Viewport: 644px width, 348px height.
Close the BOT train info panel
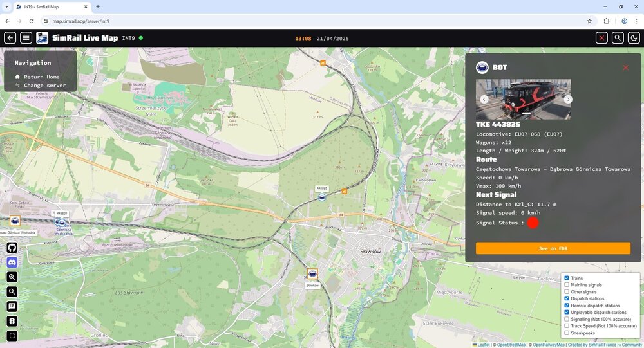click(x=625, y=68)
